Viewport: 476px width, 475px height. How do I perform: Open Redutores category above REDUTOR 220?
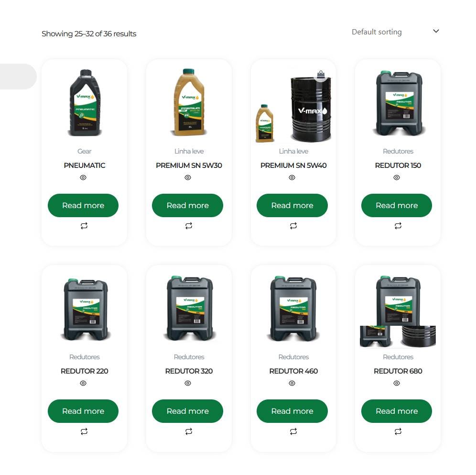[x=85, y=357]
